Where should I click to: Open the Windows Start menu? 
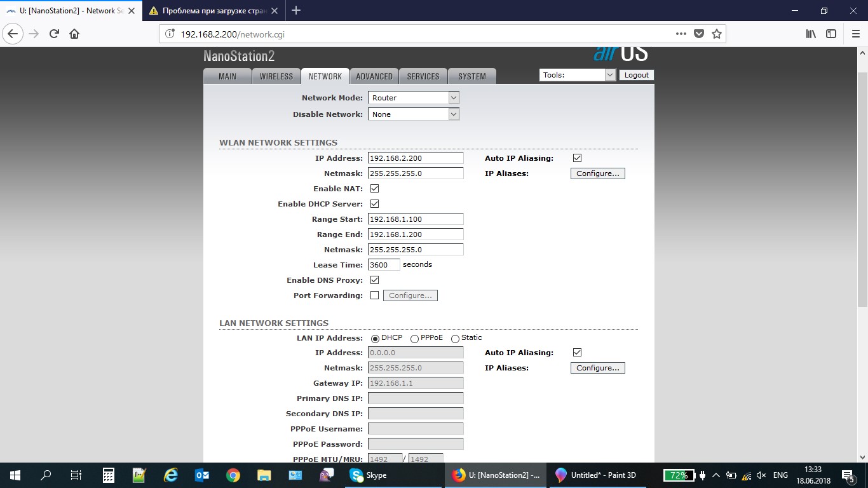tap(15, 475)
